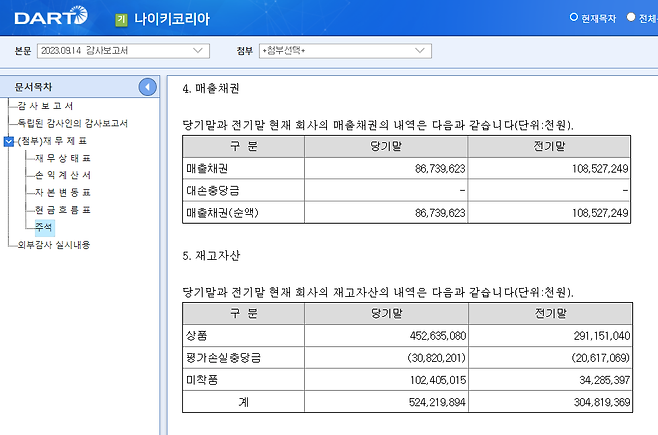Click the heading 5. 재고자산
Viewport: 658px width, 435px height.
[x=211, y=256]
